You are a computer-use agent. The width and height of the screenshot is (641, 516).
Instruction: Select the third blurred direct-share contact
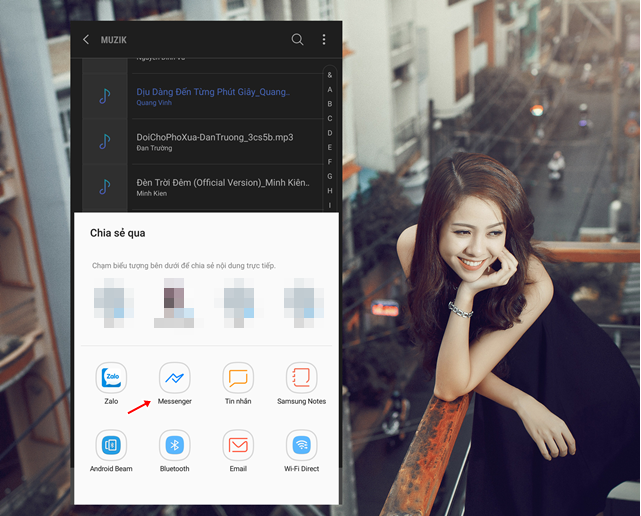click(x=239, y=303)
